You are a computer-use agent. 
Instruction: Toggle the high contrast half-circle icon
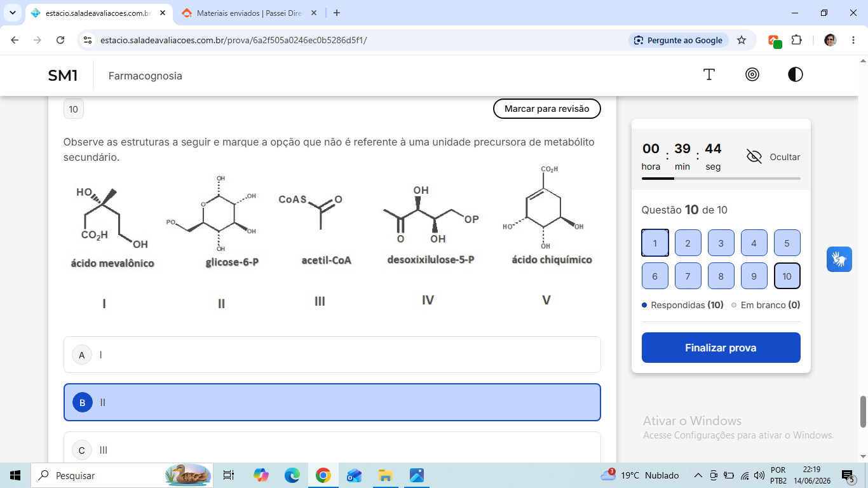(796, 75)
